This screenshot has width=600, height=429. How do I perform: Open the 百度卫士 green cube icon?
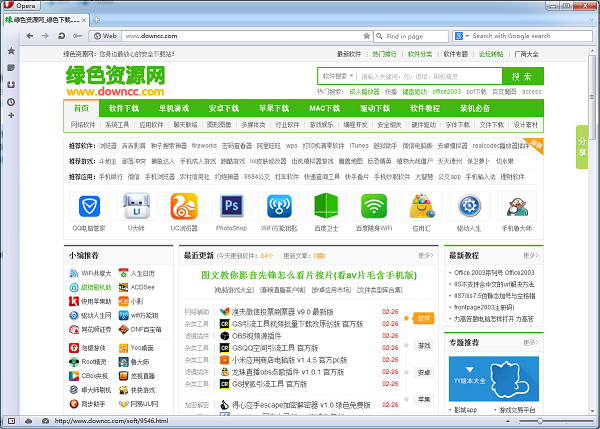pos(326,206)
